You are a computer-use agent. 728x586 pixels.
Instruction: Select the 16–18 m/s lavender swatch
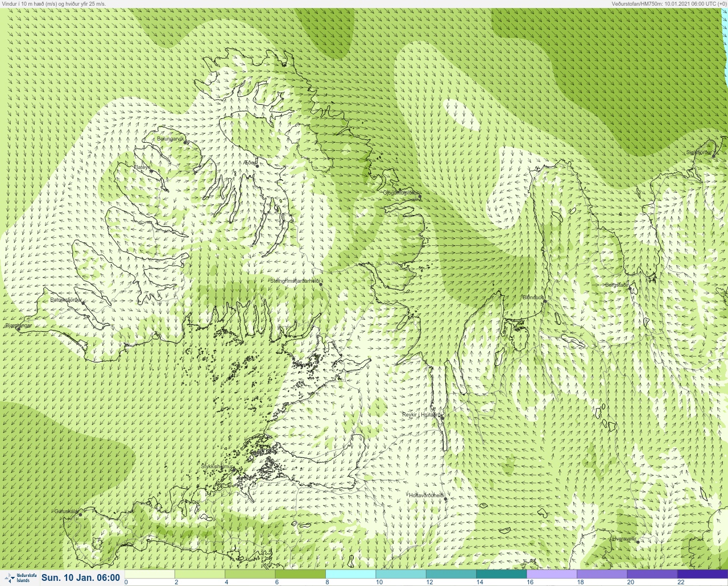552,574
